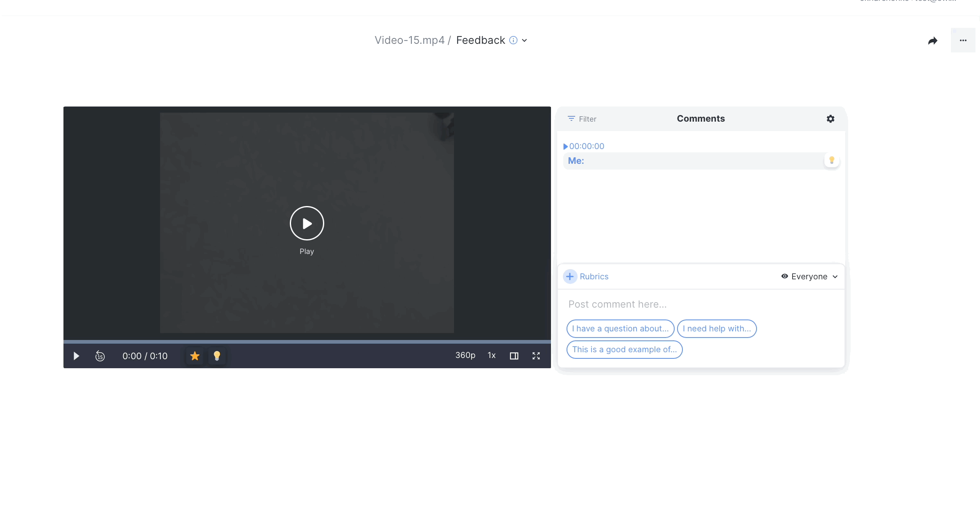Open the Everyone visibility dropdown
Image resolution: width=980 pixels, height=521 pixels.
pyautogui.click(x=809, y=276)
